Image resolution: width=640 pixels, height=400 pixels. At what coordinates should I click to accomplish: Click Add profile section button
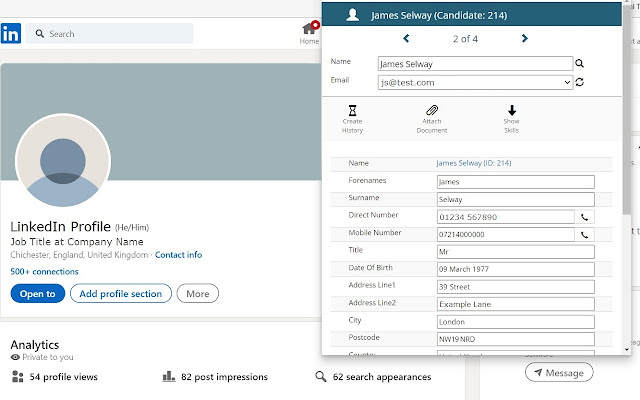[x=121, y=293]
